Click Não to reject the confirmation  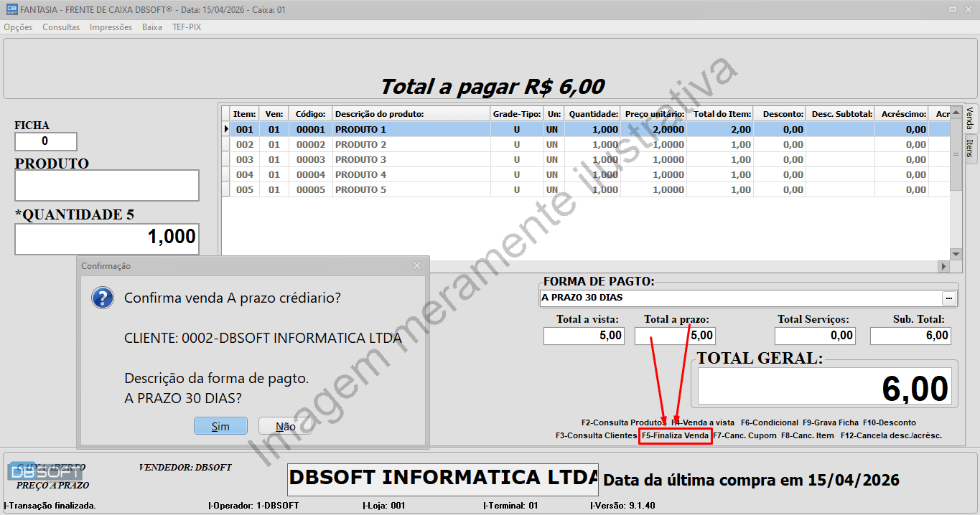tap(285, 425)
